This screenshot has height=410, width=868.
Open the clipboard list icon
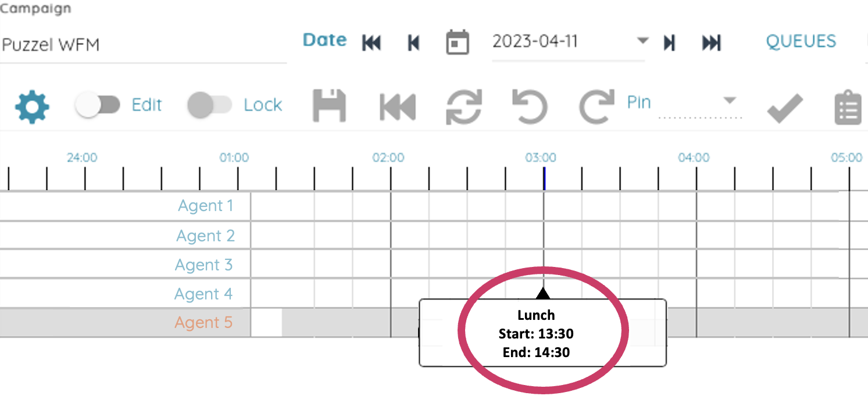(x=848, y=108)
